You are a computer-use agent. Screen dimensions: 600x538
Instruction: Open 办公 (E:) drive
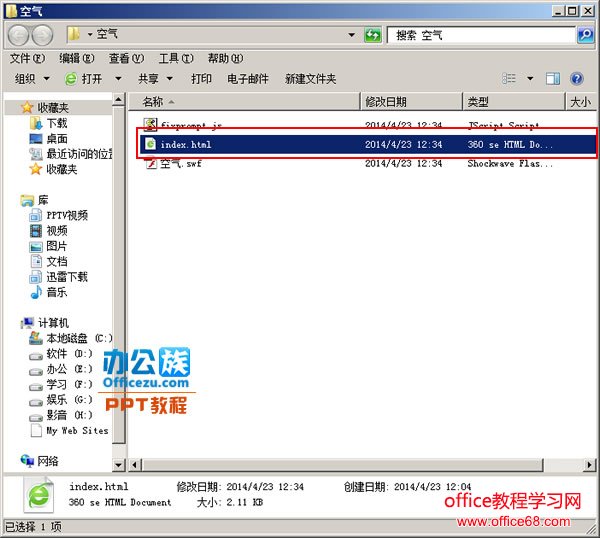(x=61, y=369)
